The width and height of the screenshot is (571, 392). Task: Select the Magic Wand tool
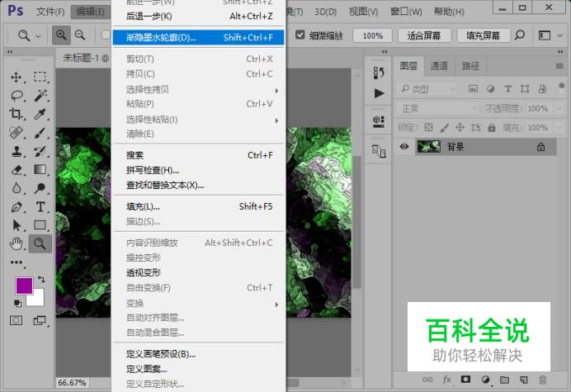[x=40, y=96]
